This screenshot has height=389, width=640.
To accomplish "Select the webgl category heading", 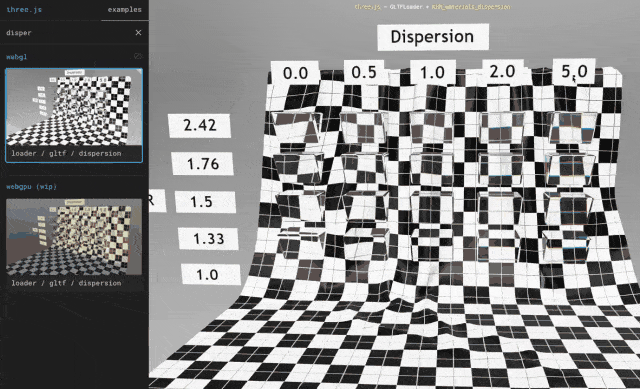I will click(x=17, y=57).
